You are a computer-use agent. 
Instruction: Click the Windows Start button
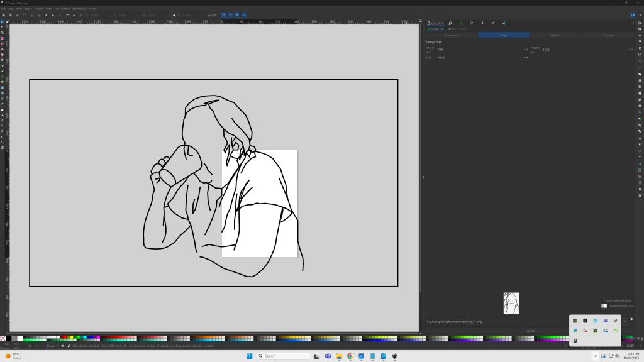point(250,356)
